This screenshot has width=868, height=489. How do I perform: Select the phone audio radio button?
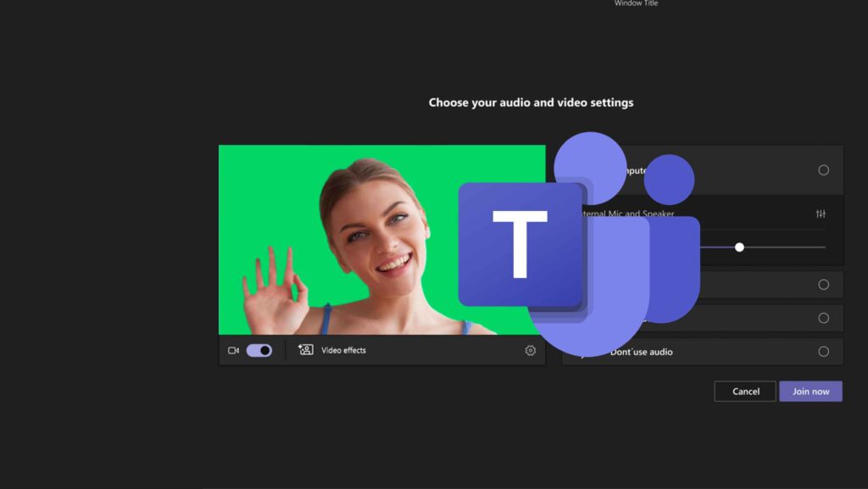(822, 284)
